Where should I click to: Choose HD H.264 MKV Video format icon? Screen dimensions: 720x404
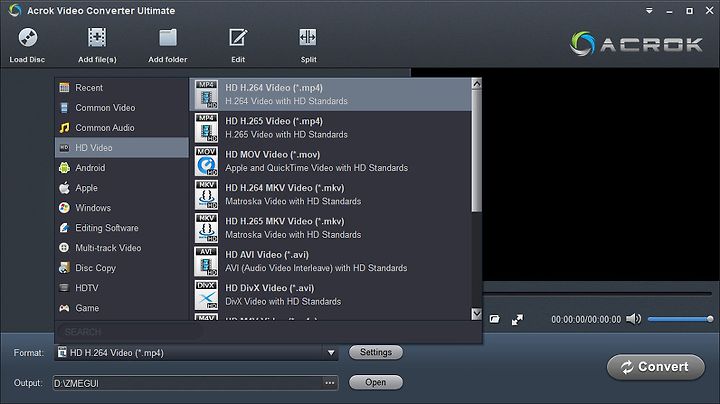coord(206,195)
